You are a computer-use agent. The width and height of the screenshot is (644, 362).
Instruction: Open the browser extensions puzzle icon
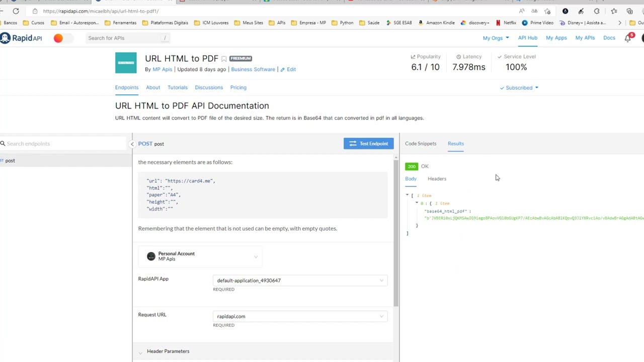click(x=597, y=11)
